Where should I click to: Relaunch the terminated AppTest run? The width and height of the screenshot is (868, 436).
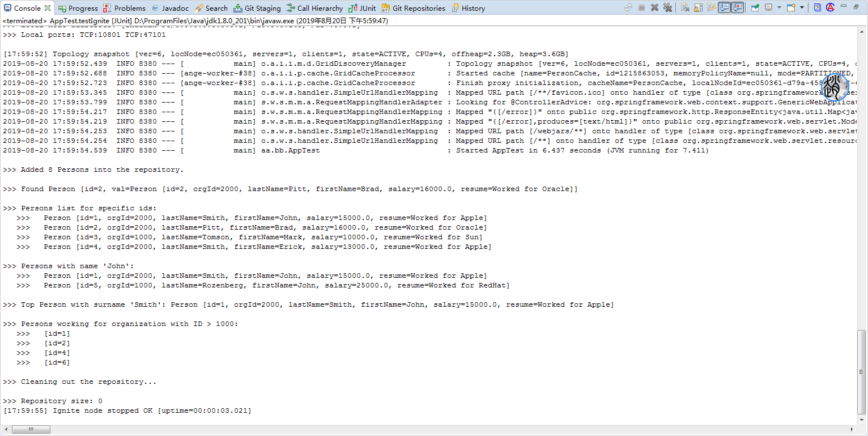(628, 8)
